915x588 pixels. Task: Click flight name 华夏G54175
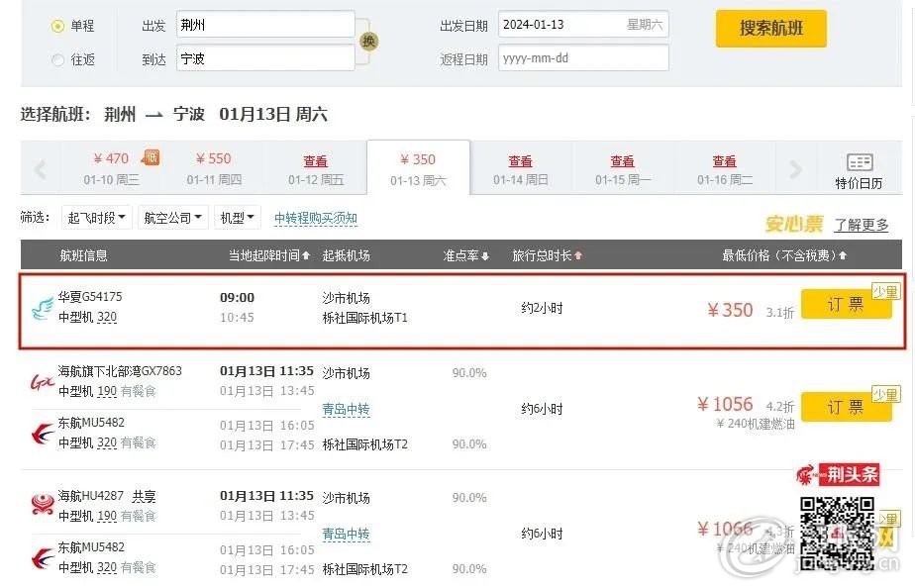click(90, 296)
